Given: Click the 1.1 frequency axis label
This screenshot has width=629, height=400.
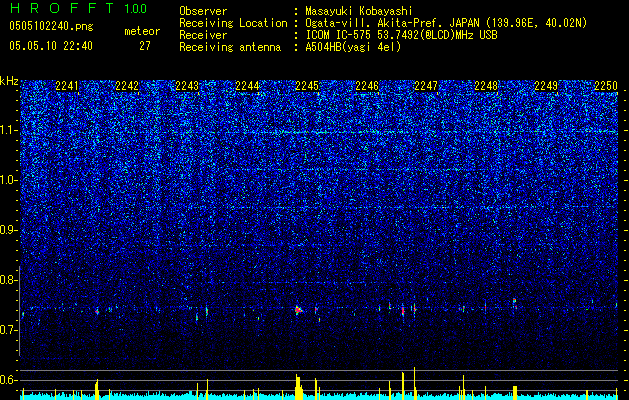Looking at the screenshot, I should [x=9, y=130].
